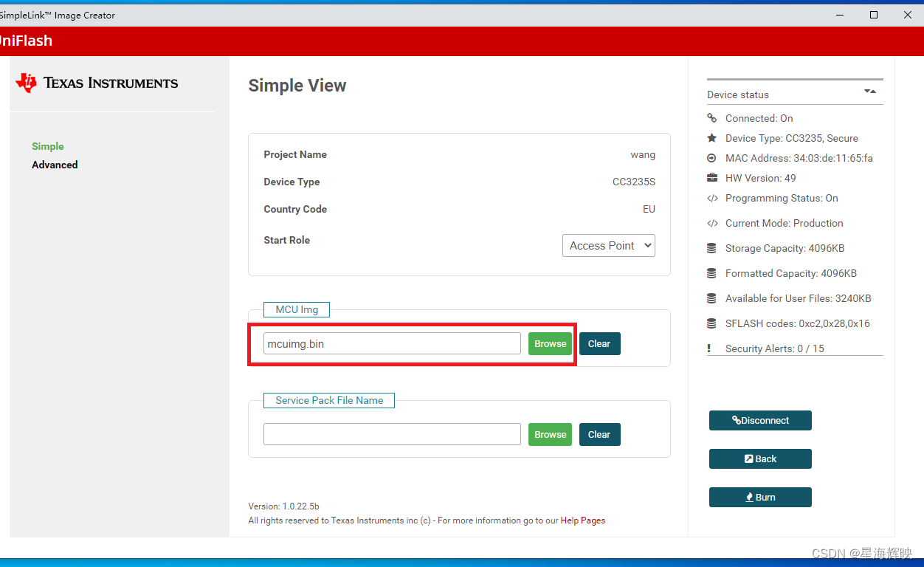This screenshot has height=567, width=924.
Task: Click the Simple View heading
Action: pyautogui.click(x=297, y=86)
